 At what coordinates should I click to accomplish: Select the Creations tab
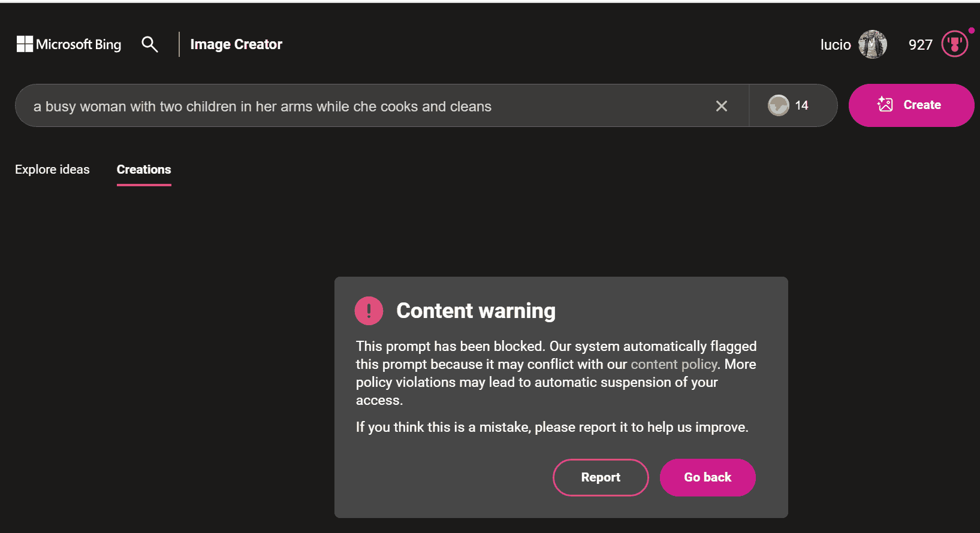(x=144, y=169)
